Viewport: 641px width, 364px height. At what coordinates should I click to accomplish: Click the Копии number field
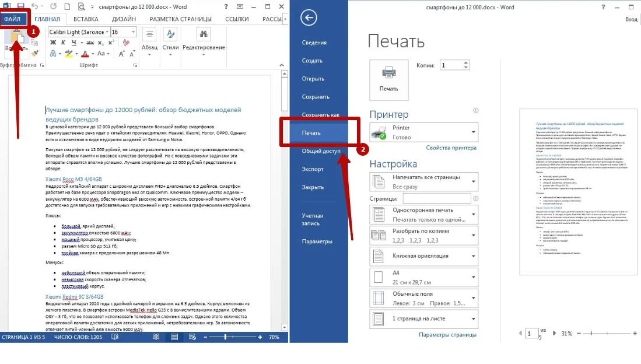click(x=451, y=65)
